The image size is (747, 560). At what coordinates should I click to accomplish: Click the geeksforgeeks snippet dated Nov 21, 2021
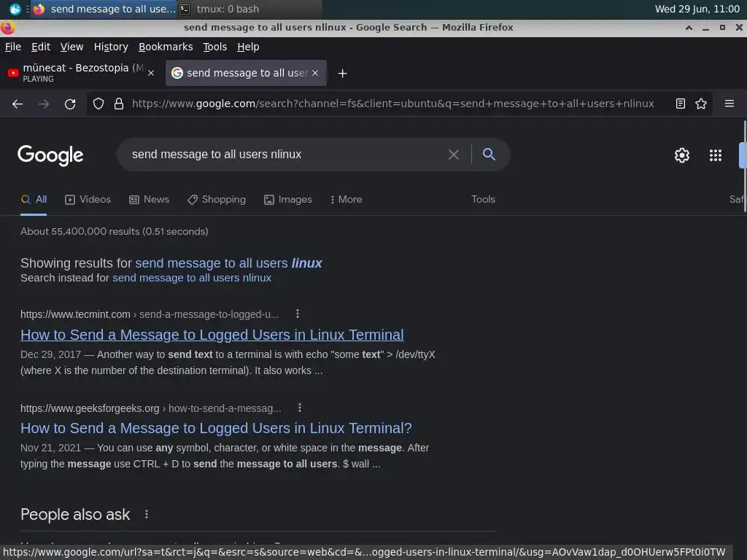225,456
